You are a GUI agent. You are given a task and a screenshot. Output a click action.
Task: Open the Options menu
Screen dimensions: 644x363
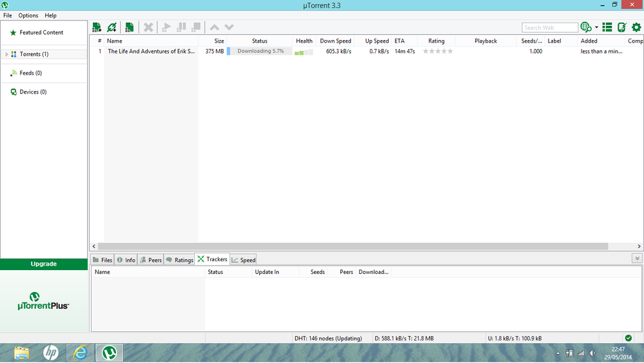point(28,15)
